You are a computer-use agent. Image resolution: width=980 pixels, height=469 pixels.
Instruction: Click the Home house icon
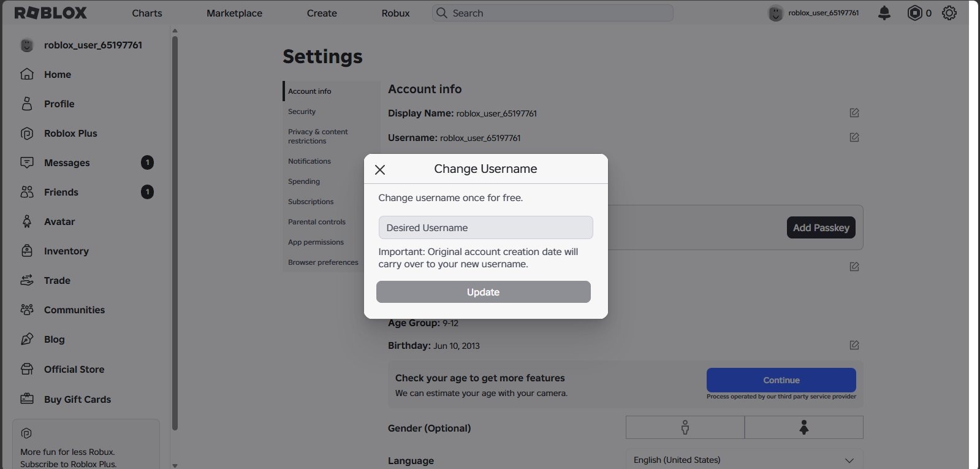coord(27,74)
